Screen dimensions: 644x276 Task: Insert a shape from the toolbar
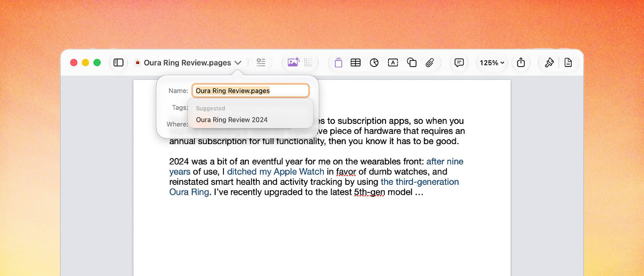[411, 63]
